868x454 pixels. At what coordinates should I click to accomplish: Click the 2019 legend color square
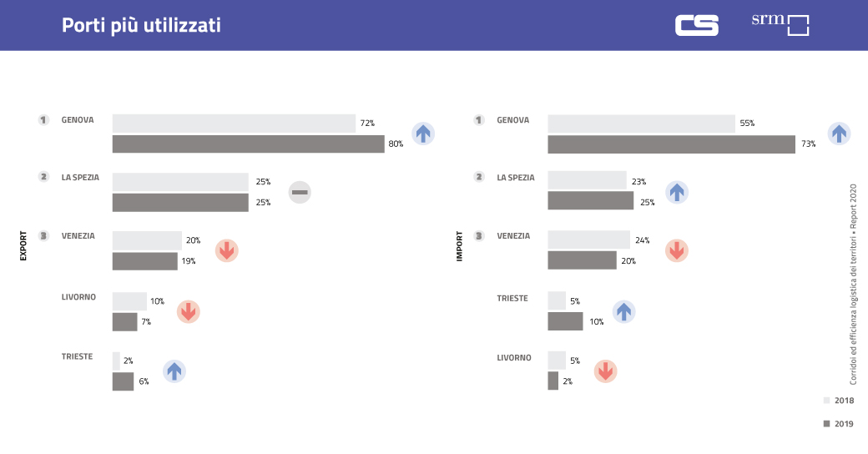point(826,424)
